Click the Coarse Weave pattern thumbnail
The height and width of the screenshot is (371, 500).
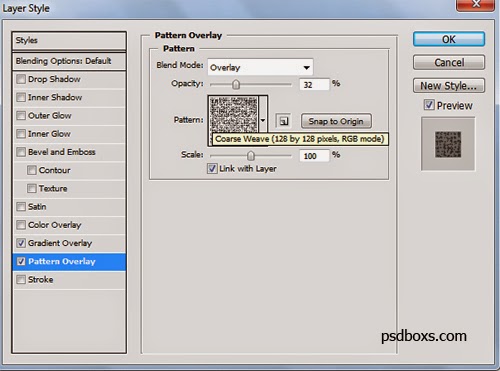point(234,116)
